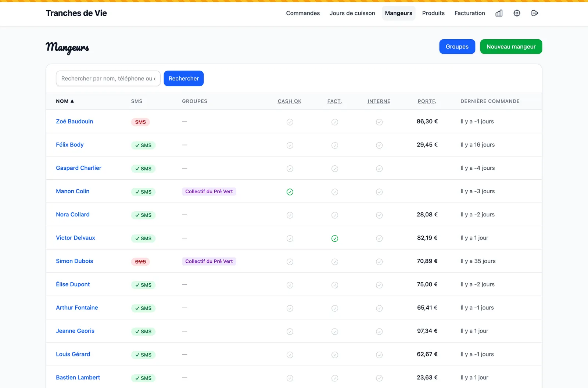
Task: Click the crossed-out SMS badge for Simon Dubois
Action: (x=140, y=262)
